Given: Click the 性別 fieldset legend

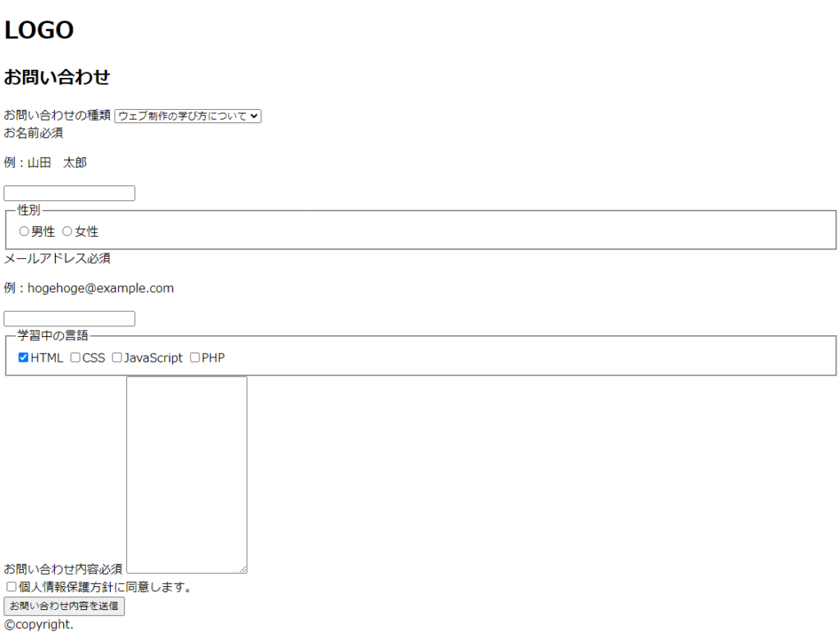Looking at the screenshot, I should (29, 211).
